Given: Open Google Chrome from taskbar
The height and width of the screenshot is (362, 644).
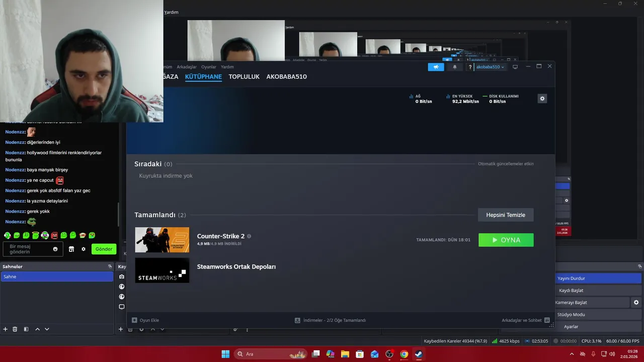Looking at the screenshot, I should [x=404, y=354].
